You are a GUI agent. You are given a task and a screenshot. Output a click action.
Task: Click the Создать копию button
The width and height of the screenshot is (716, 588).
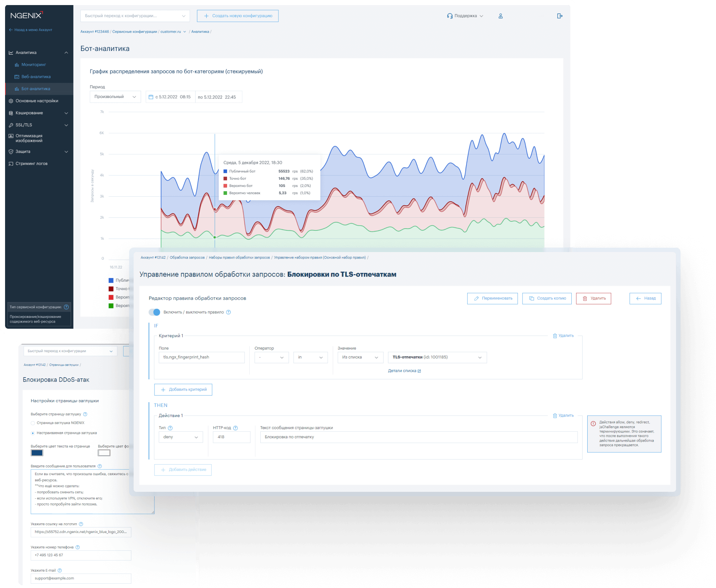coord(547,299)
